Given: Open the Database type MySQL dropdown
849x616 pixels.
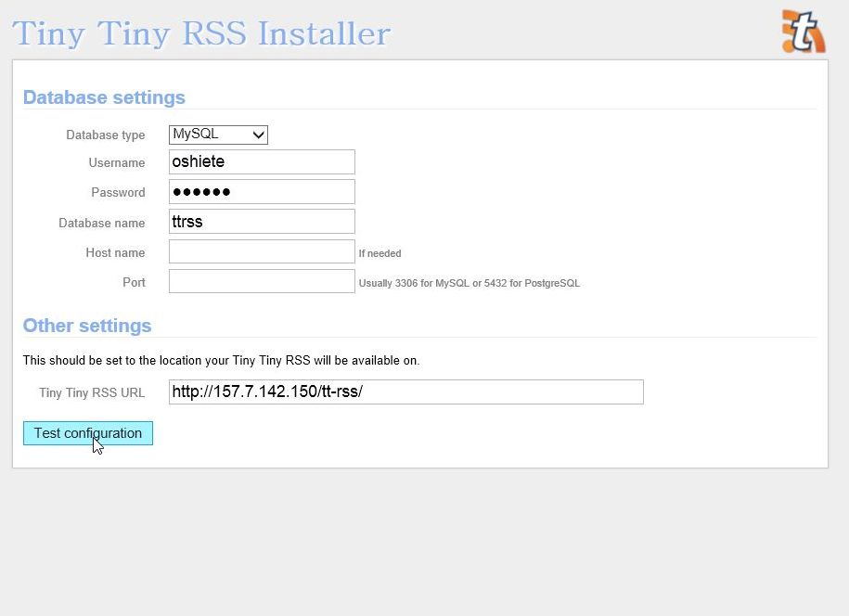Looking at the screenshot, I should pyautogui.click(x=218, y=135).
